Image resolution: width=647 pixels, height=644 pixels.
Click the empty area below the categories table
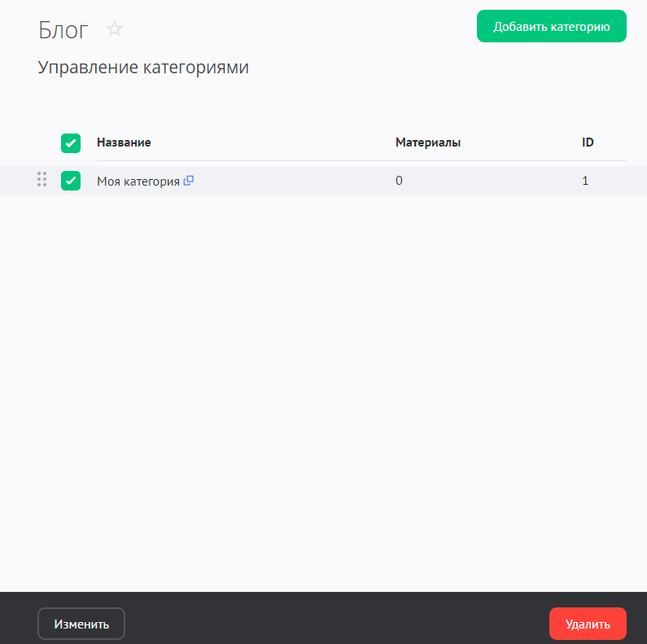[326, 366]
